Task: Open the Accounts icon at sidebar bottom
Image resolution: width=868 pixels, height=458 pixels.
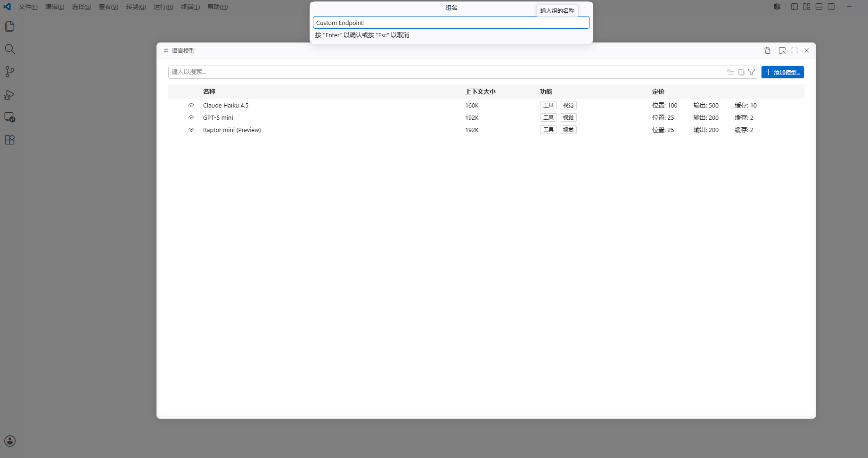Action: click(10, 441)
